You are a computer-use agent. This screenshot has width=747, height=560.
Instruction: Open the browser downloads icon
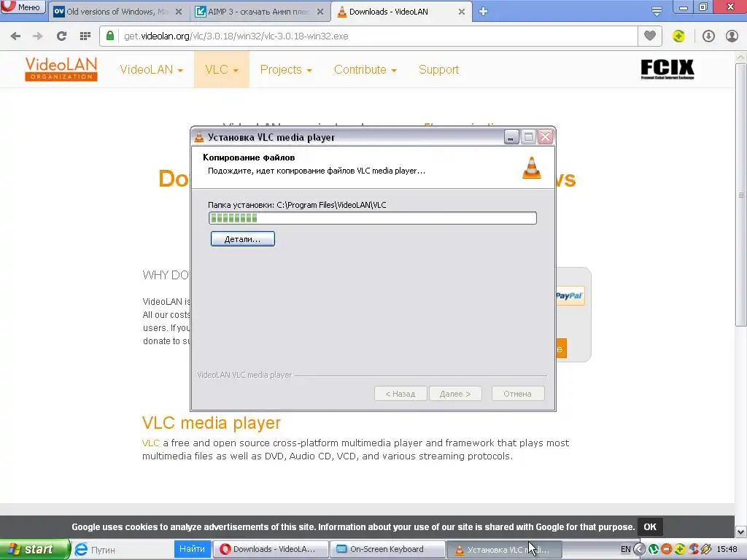[x=708, y=36]
